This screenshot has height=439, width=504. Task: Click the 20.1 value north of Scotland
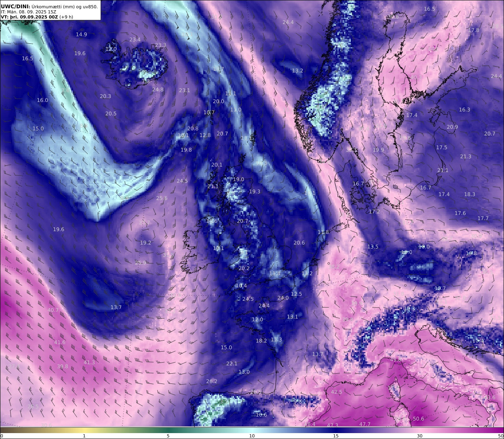pos(217,165)
